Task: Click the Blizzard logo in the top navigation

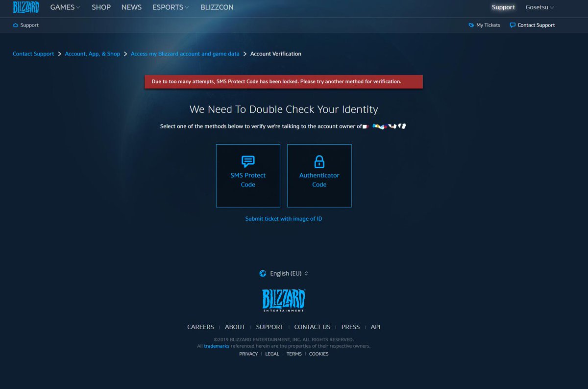Action: [x=26, y=7]
